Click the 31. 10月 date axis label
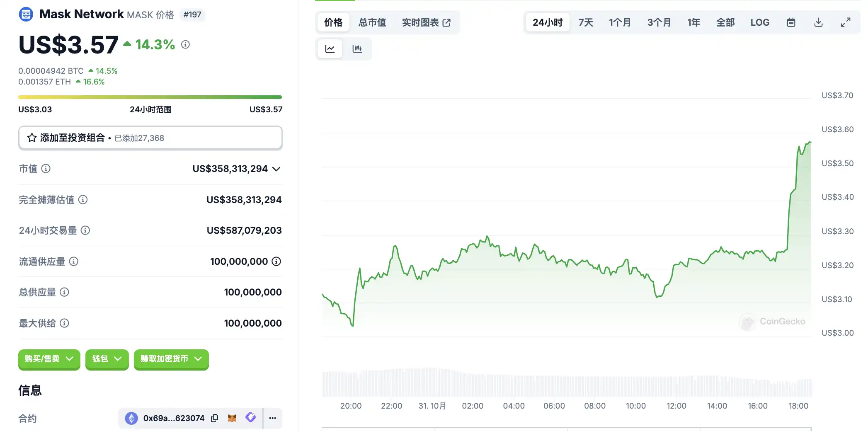 432,406
